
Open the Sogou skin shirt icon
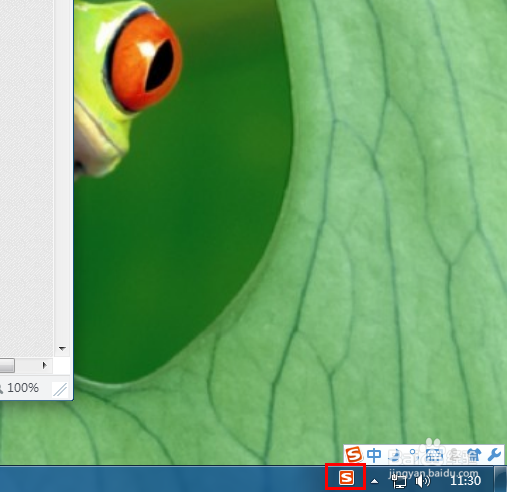pos(474,455)
